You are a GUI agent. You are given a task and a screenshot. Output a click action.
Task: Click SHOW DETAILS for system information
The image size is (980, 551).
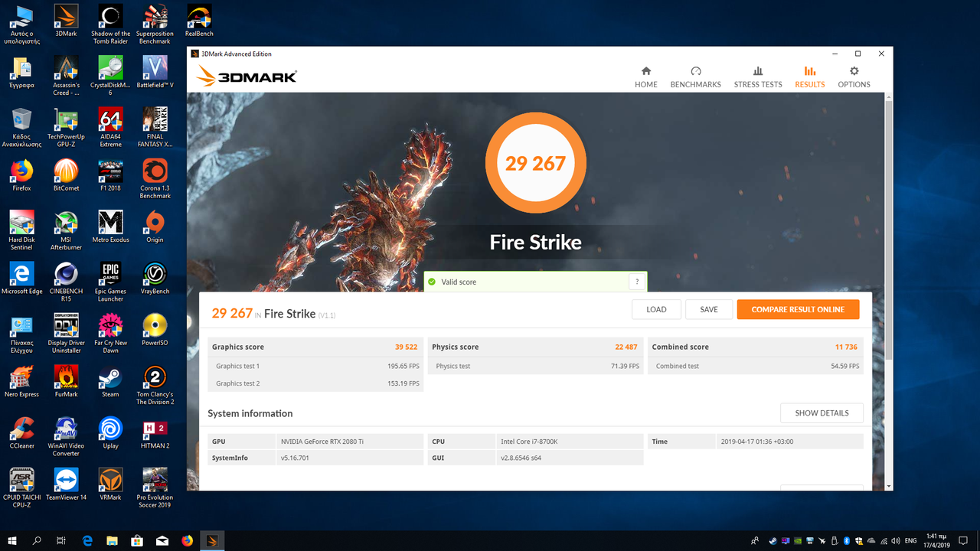(822, 413)
